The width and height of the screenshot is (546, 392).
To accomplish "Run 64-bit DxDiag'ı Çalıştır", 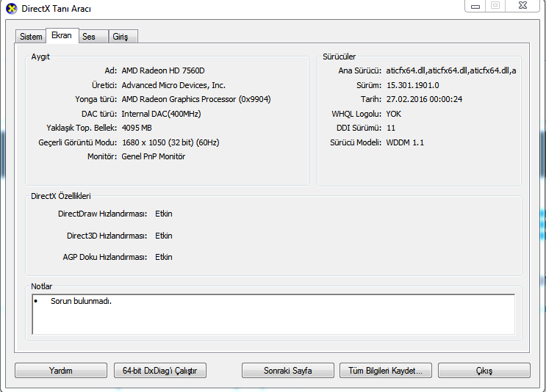I will point(160,371).
